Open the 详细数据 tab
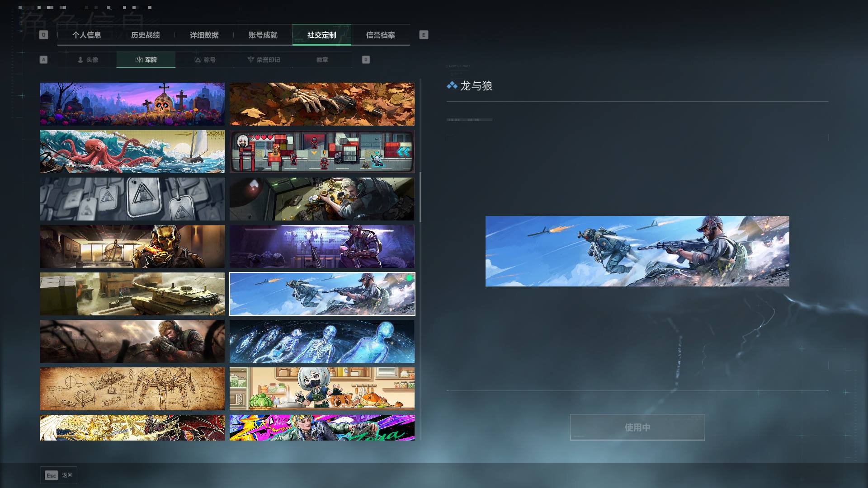 (204, 35)
